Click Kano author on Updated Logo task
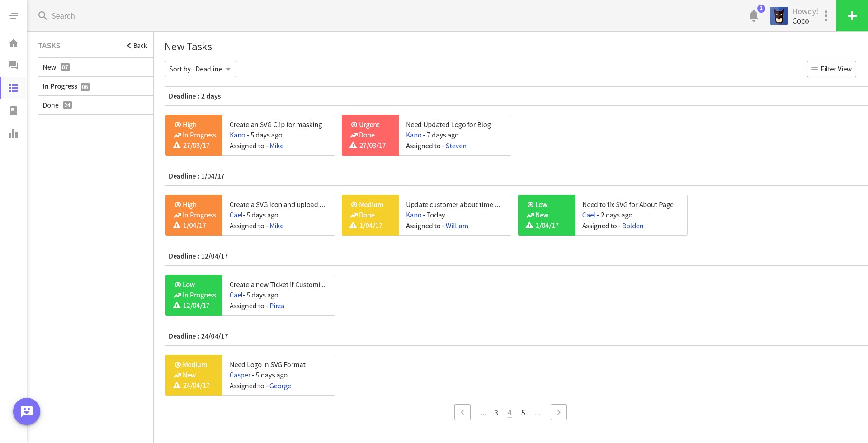 414,135
